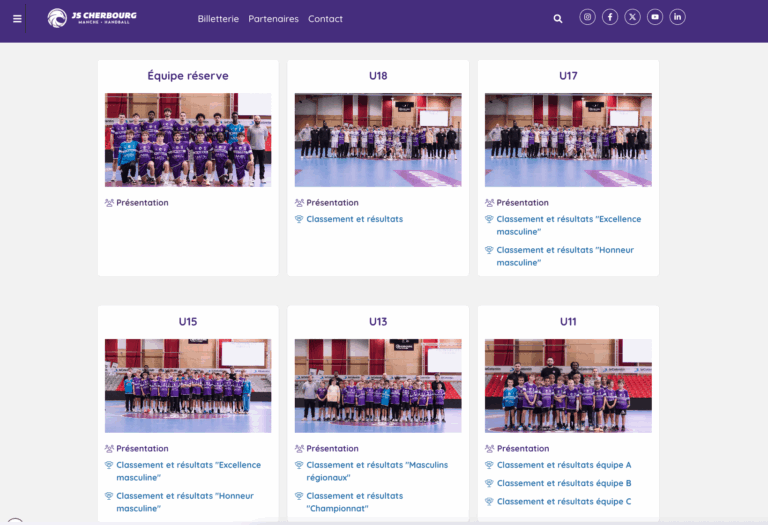Open U11 Classement et résultats équipe B
This screenshot has width=768, height=525.
[x=564, y=483]
